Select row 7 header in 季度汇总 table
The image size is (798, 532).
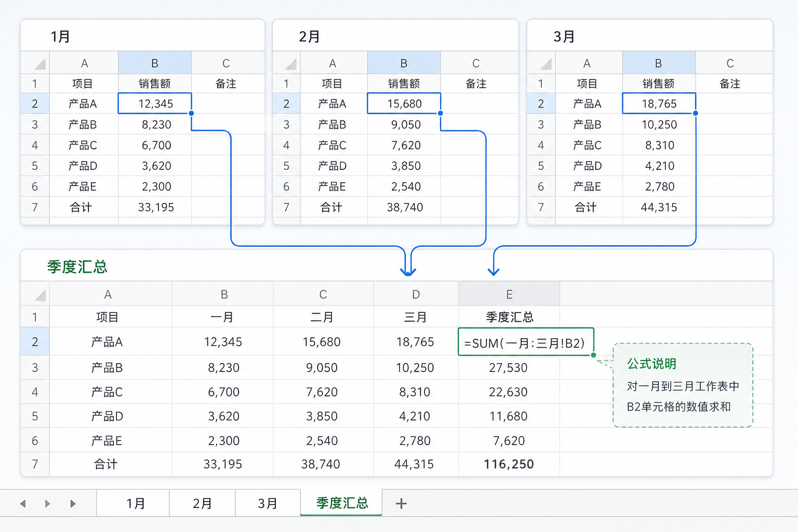(x=35, y=464)
